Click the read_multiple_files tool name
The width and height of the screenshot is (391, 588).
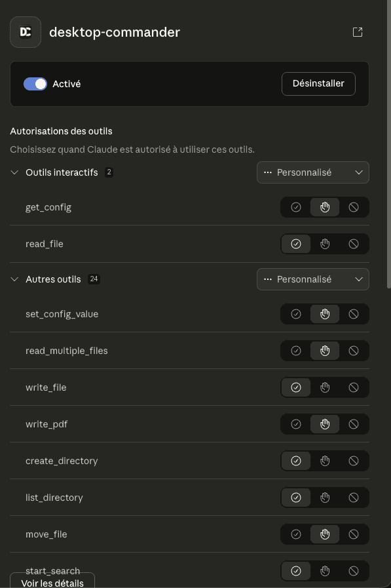pyautogui.click(x=67, y=351)
